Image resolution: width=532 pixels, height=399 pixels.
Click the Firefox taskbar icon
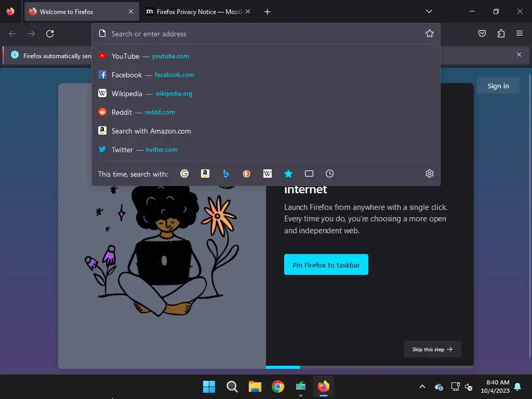323,387
